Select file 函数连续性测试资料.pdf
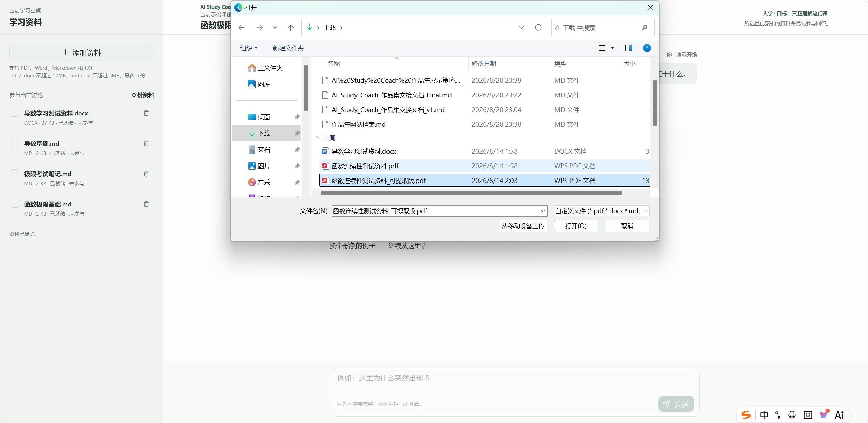 pyautogui.click(x=484, y=166)
